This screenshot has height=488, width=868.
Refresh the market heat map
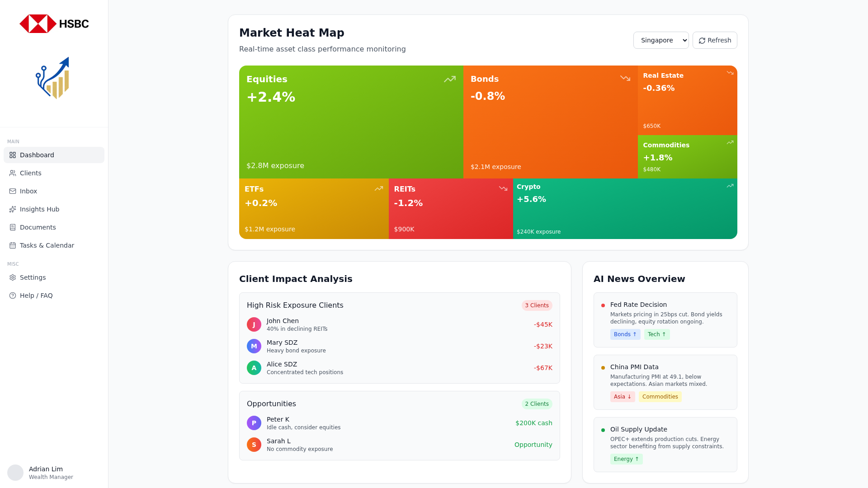pos(715,40)
